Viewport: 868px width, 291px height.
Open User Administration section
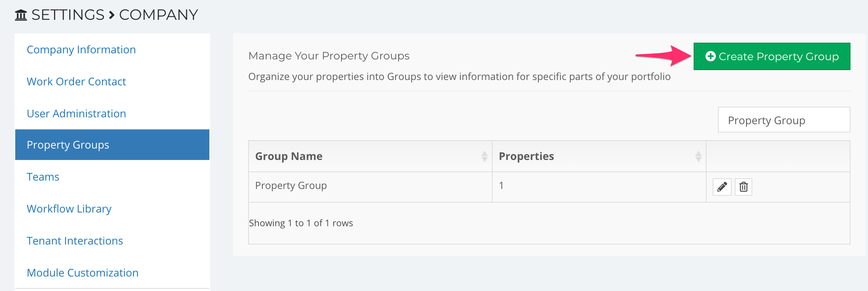click(x=76, y=114)
